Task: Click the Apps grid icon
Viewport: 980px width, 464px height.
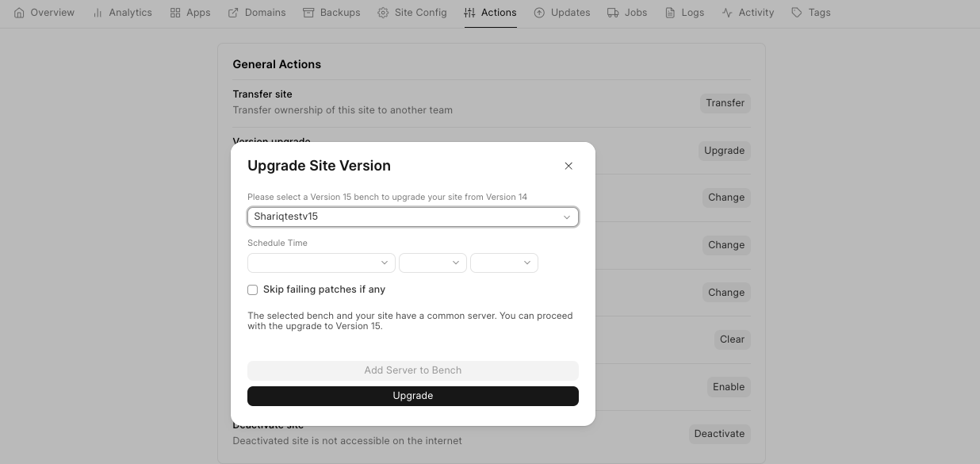Action: (x=175, y=13)
